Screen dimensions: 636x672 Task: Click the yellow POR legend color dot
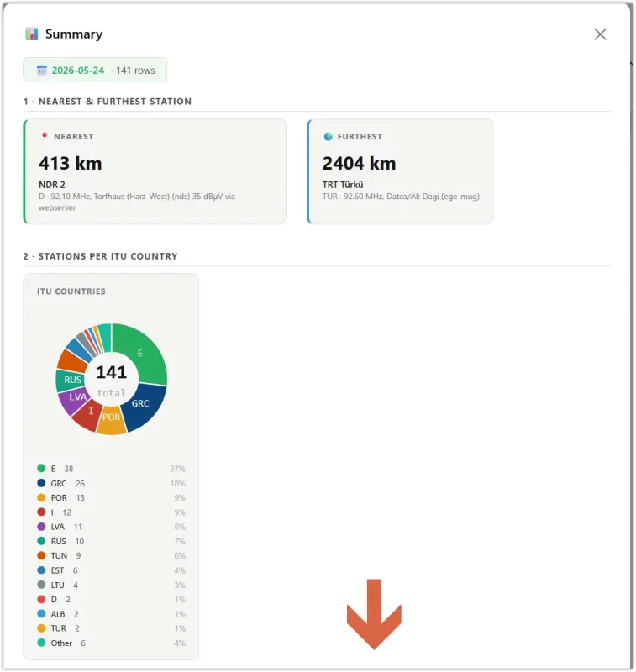click(x=41, y=497)
